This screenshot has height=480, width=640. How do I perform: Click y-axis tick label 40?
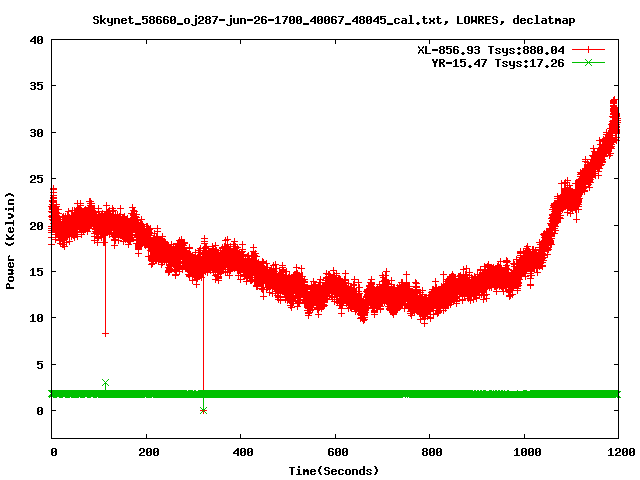[x=36, y=40]
